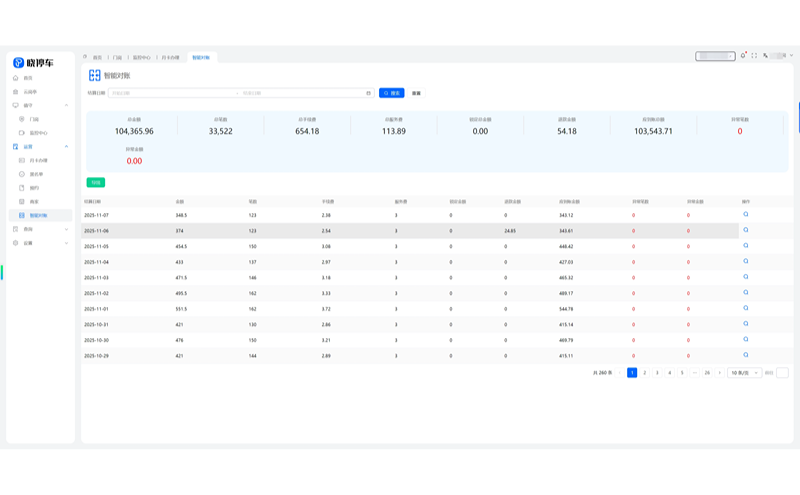Click the language switch icon in the header

coord(765,56)
